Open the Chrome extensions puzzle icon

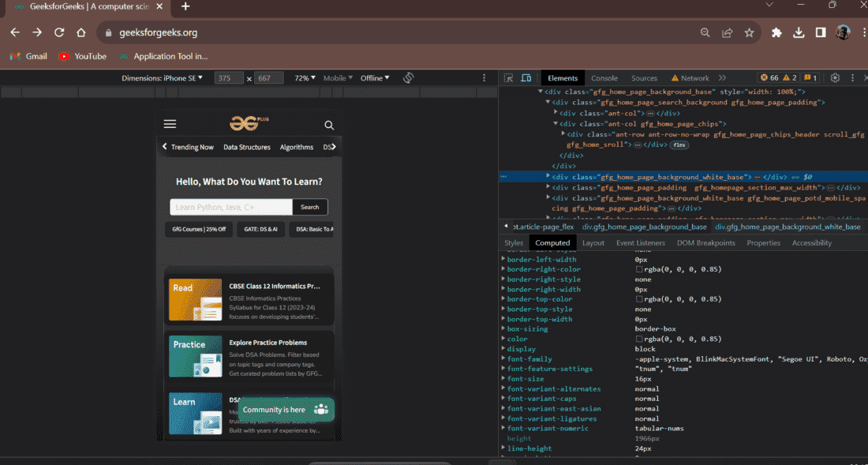[x=776, y=32]
